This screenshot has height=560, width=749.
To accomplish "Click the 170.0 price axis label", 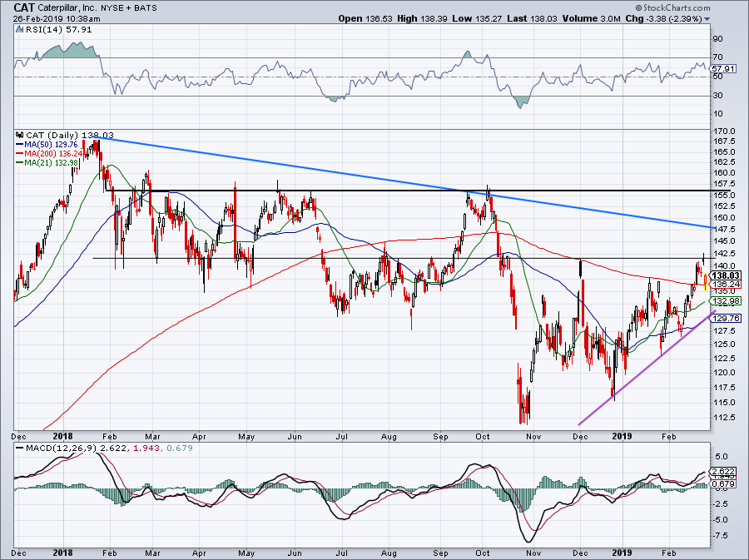I will point(725,131).
